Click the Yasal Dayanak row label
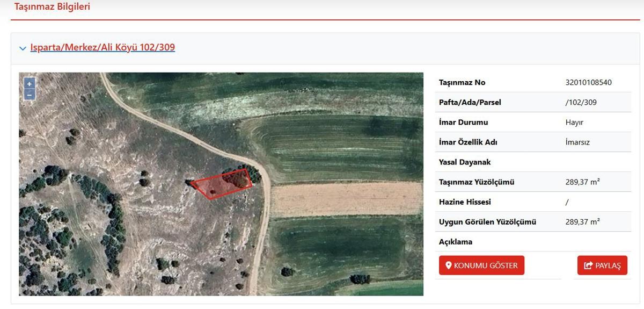Viewport: 644px width, 309px height. 465,162
